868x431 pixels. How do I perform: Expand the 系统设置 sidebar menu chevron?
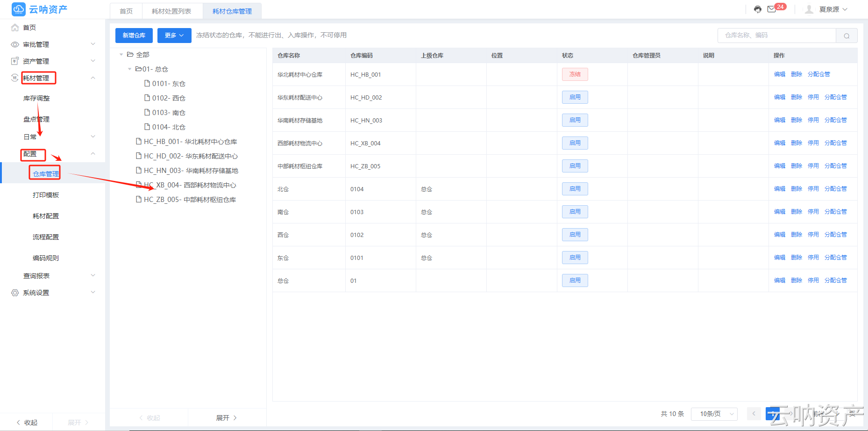(93, 293)
